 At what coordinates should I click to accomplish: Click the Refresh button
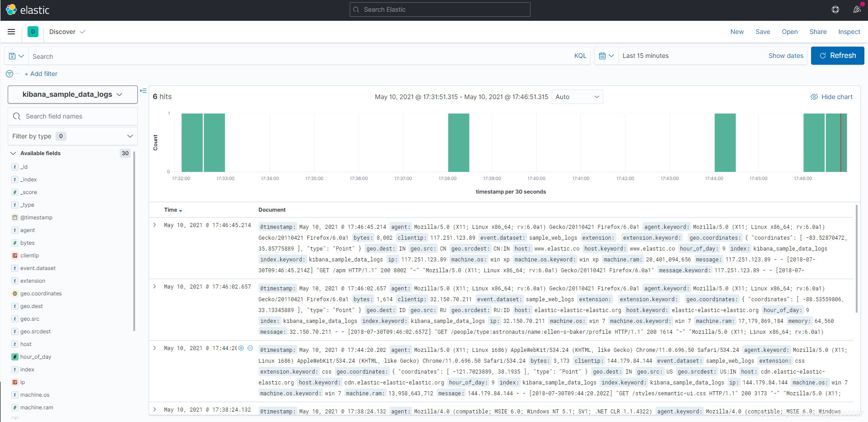[x=837, y=56]
